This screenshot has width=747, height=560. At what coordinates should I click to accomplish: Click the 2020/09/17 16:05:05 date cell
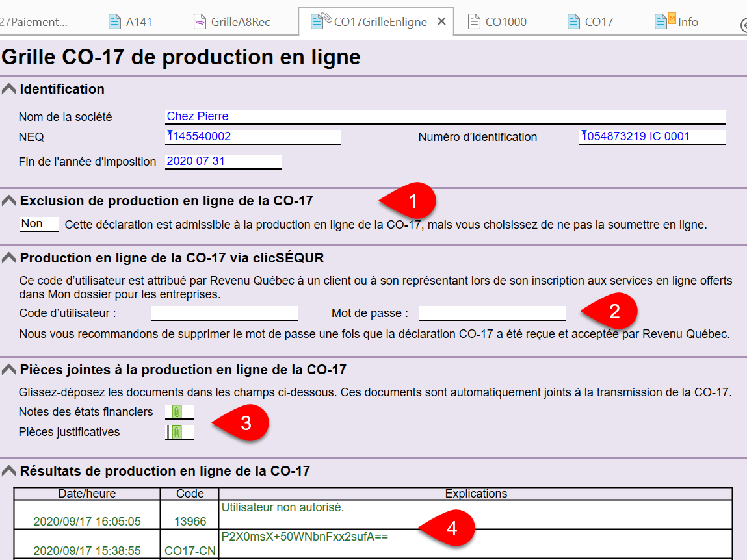point(87,515)
